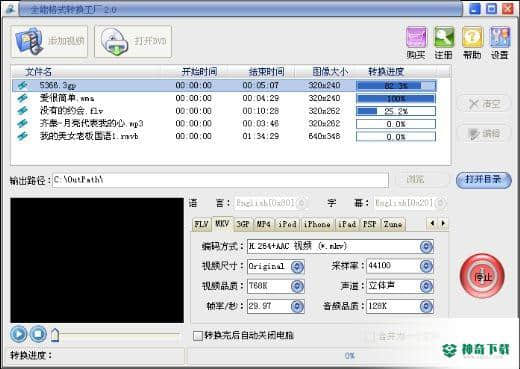Open the 帧率/秒 frame rate dropdown
Screen dimensions: 520x369
click(x=297, y=306)
